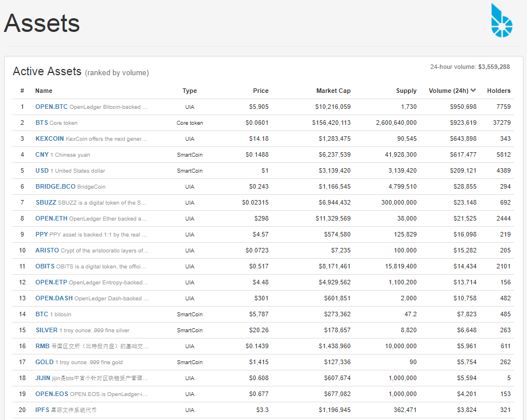Sort by the # rank column header

pyautogui.click(x=22, y=91)
